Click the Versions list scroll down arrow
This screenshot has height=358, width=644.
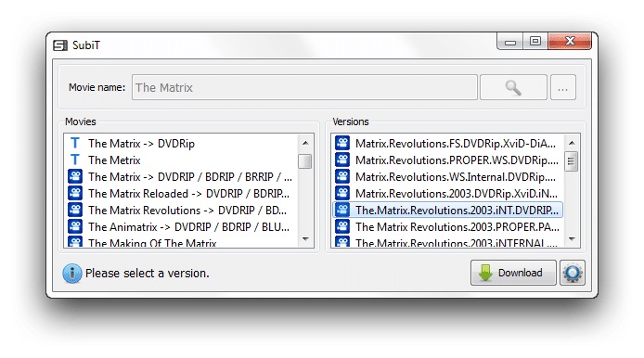click(x=572, y=239)
